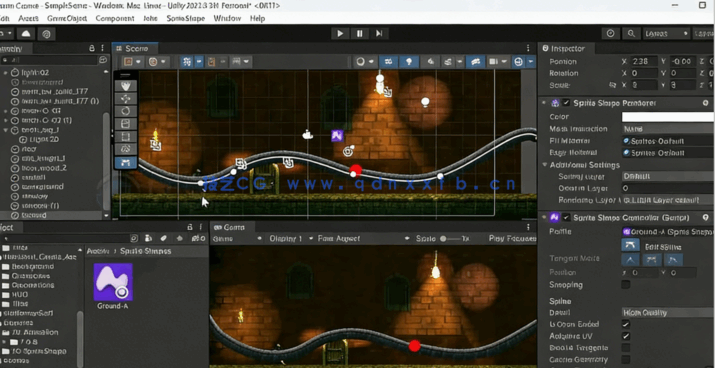Open the Component menu
The height and width of the screenshot is (368, 715).
[115, 18]
